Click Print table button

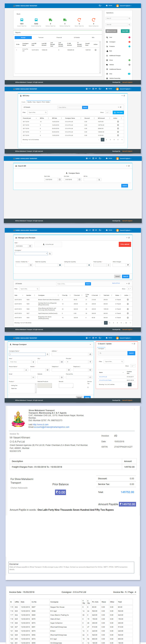[x=118, y=112]
